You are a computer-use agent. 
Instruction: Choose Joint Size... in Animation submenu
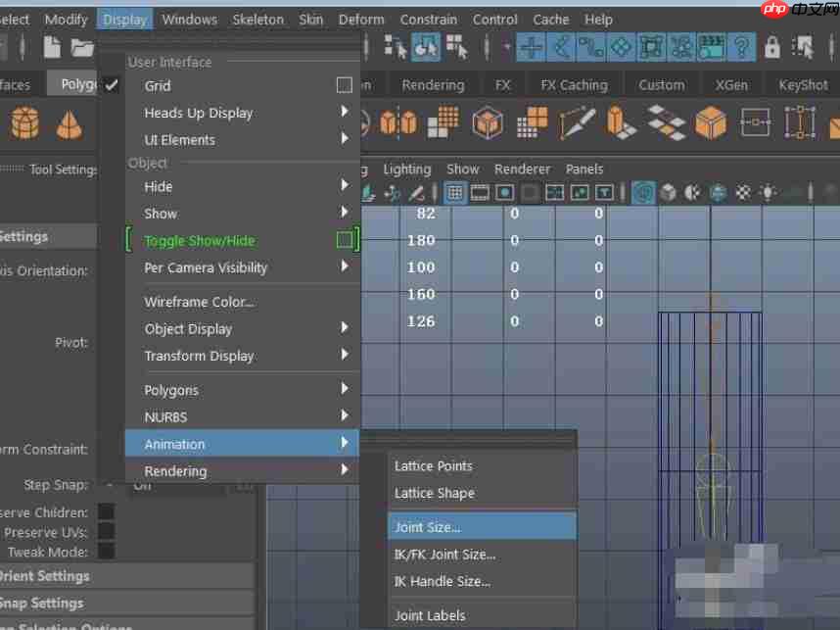coord(482,527)
